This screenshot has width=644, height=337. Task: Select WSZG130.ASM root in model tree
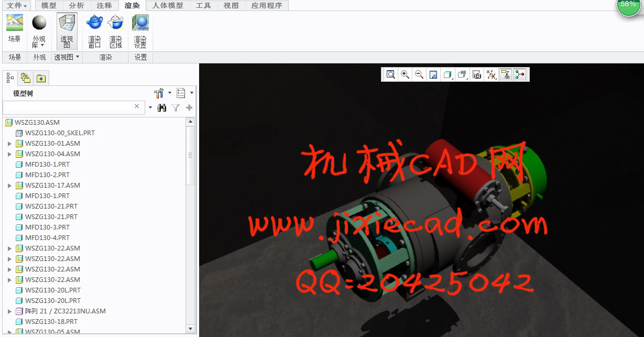point(37,122)
